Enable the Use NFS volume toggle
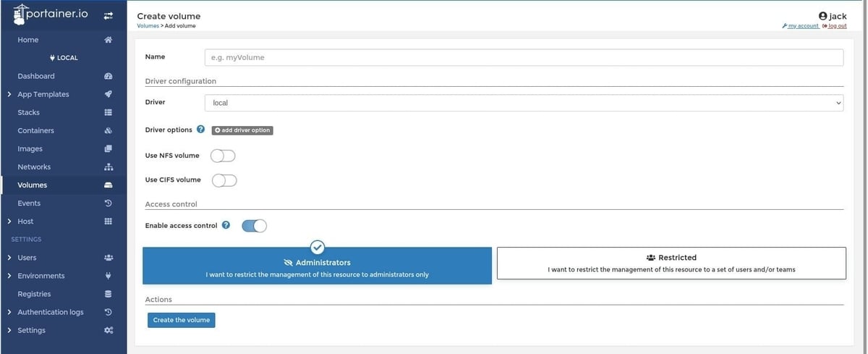The width and height of the screenshot is (868, 354). 223,156
